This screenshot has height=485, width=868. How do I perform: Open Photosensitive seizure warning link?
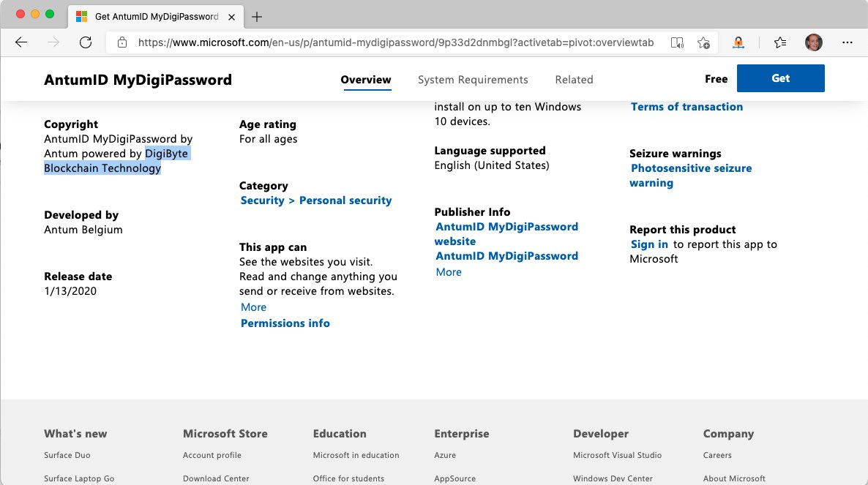[690, 176]
